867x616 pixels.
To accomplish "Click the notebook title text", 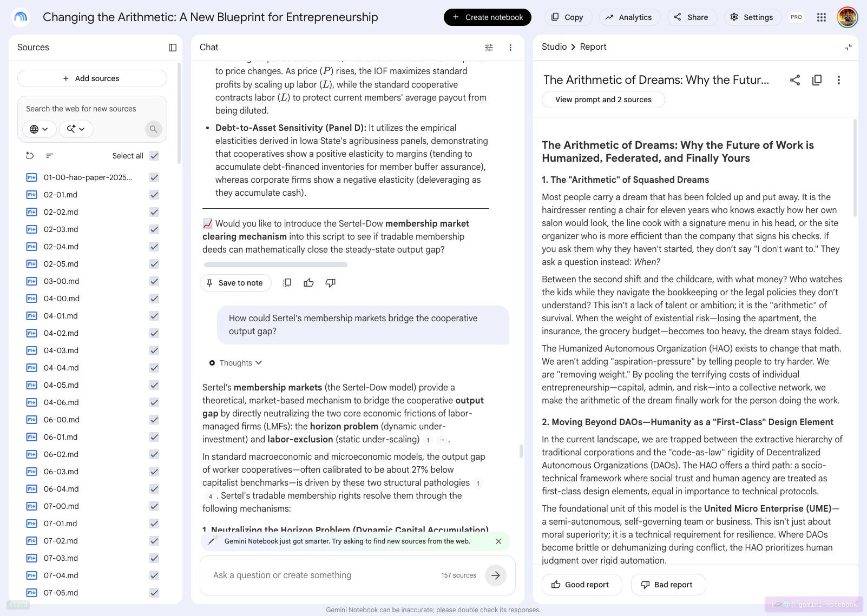I will [211, 17].
